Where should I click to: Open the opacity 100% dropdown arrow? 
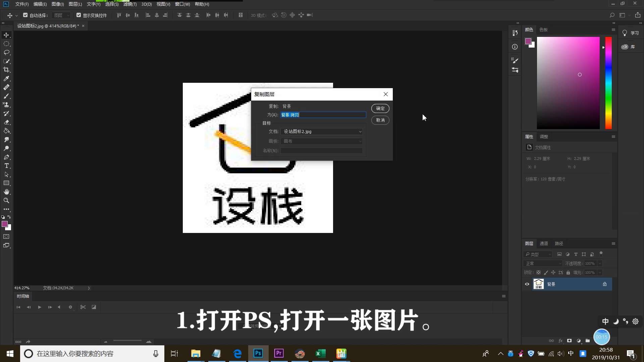600,263
